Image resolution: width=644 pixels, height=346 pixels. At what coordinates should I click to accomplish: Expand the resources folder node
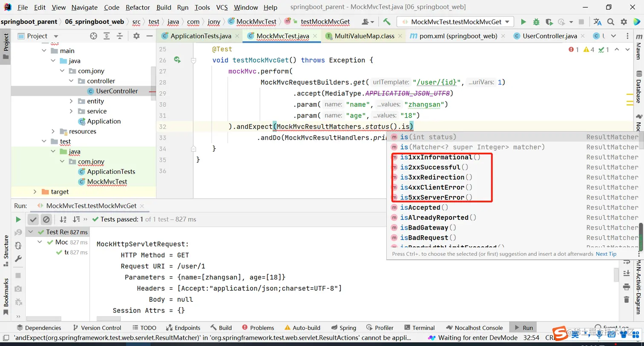point(53,131)
